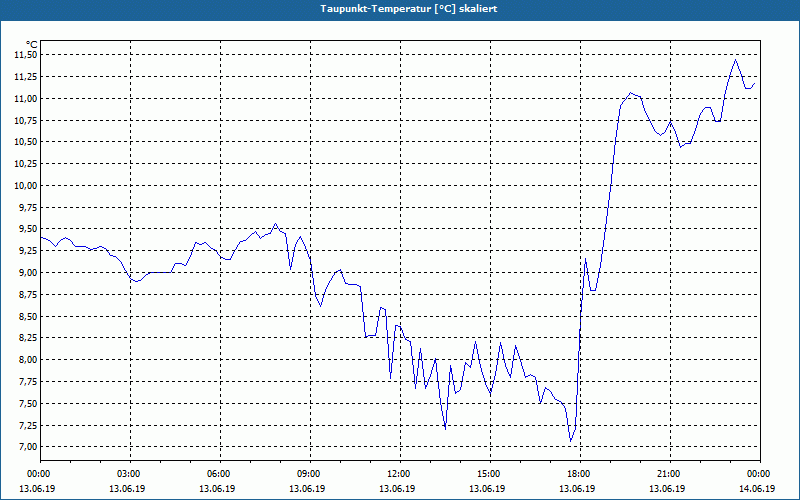
Task: Click the 9,50 y-axis value
Action: click(27, 229)
